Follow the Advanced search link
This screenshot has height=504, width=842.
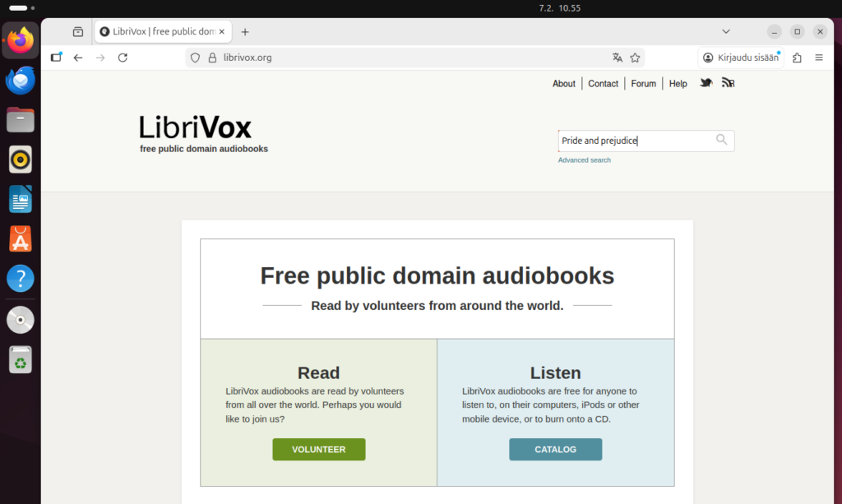click(584, 160)
